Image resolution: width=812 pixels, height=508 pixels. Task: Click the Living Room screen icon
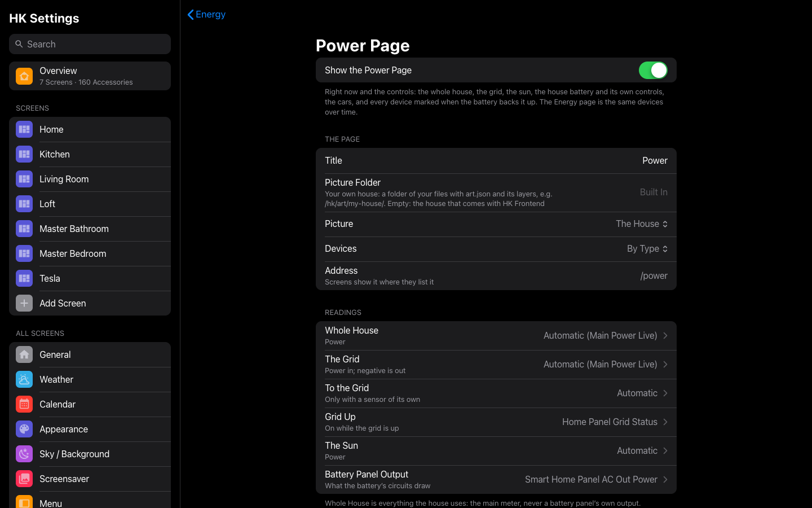click(24, 179)
